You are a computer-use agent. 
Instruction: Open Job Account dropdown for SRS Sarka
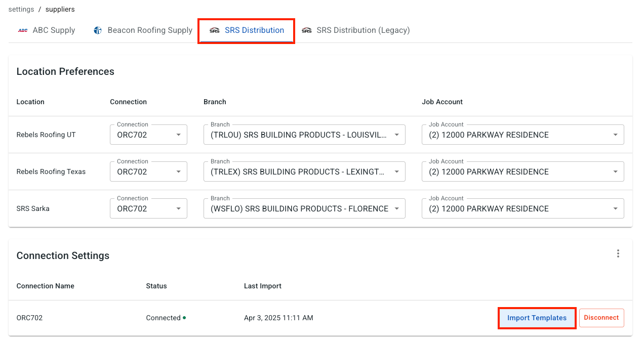[x=523, y=208]
